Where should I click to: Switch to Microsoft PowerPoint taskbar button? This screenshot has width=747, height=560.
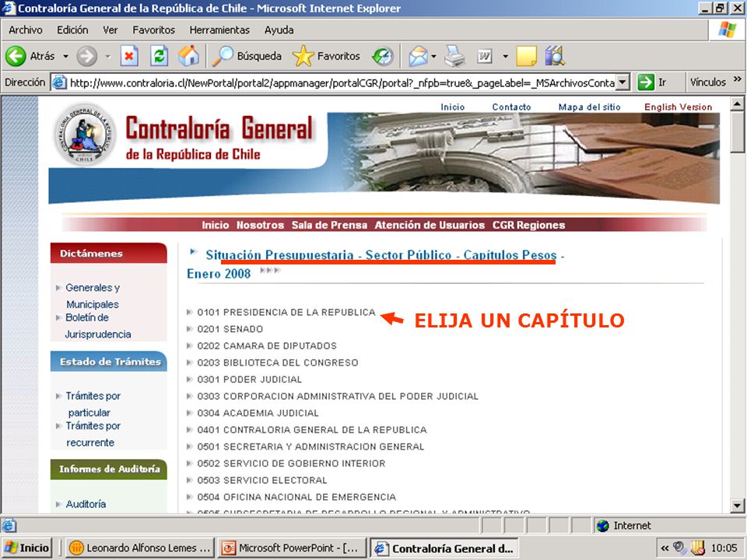point(292,548)
